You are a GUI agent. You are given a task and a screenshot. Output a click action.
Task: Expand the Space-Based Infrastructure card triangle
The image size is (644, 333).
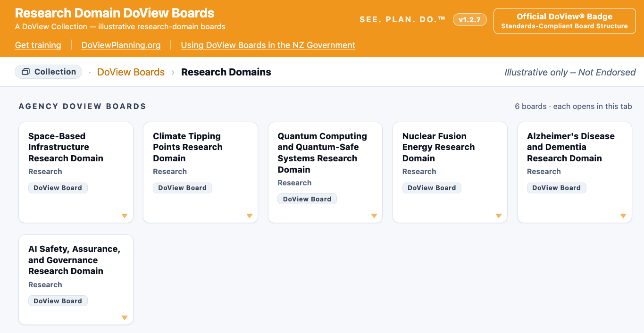click(x=125, y=216)
